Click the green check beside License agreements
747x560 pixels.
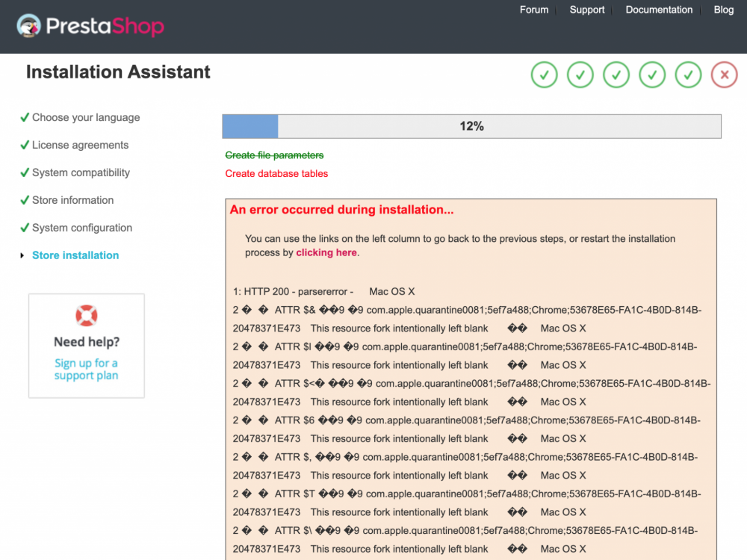(25, 144)
